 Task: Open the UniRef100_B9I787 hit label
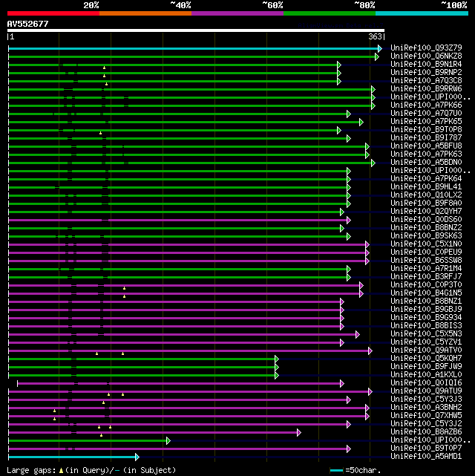426,138
